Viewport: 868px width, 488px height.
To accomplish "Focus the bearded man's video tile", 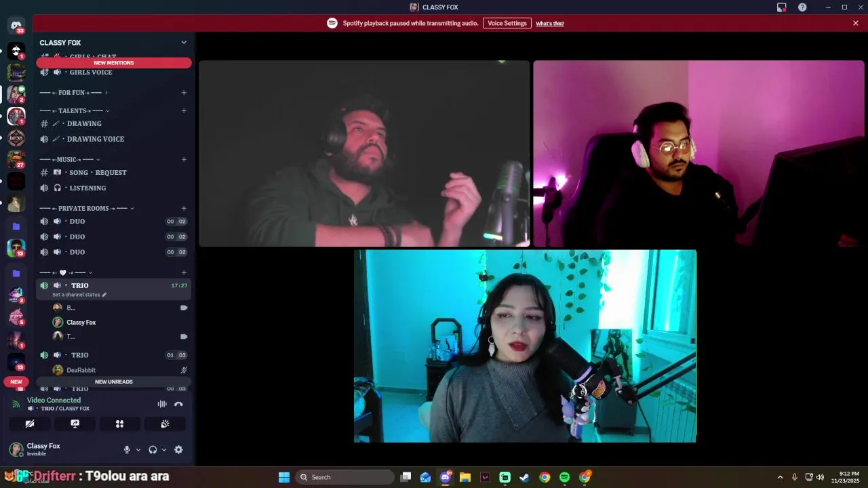I will tap(364, 154).
